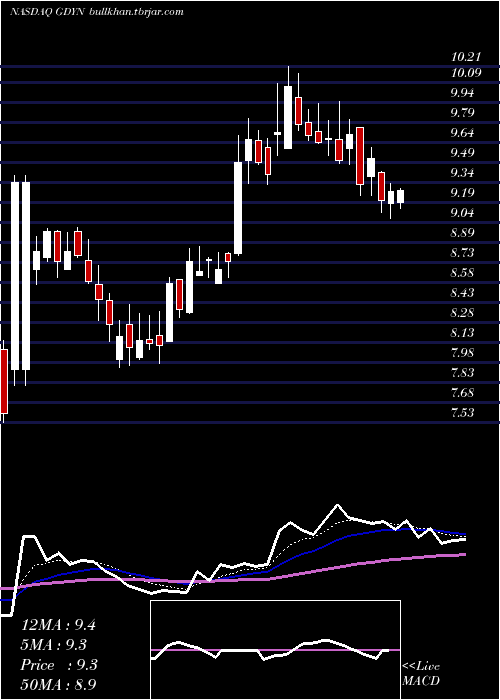Image resolution: width=500 pixels, height=700 pixels.
Task: Click the 8.58 price axis label
Action: click(462, 273)
